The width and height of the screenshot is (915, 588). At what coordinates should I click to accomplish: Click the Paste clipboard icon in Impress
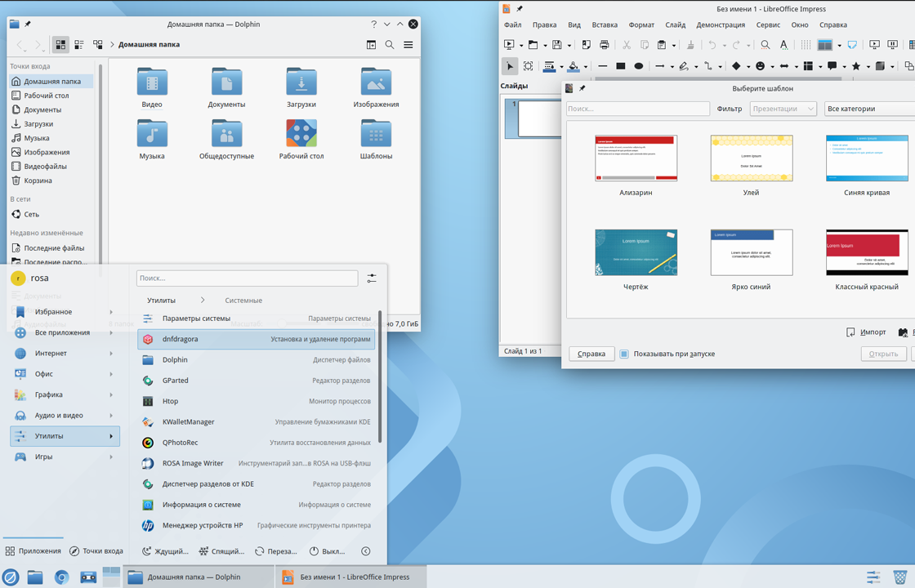[x=662, y=45]
